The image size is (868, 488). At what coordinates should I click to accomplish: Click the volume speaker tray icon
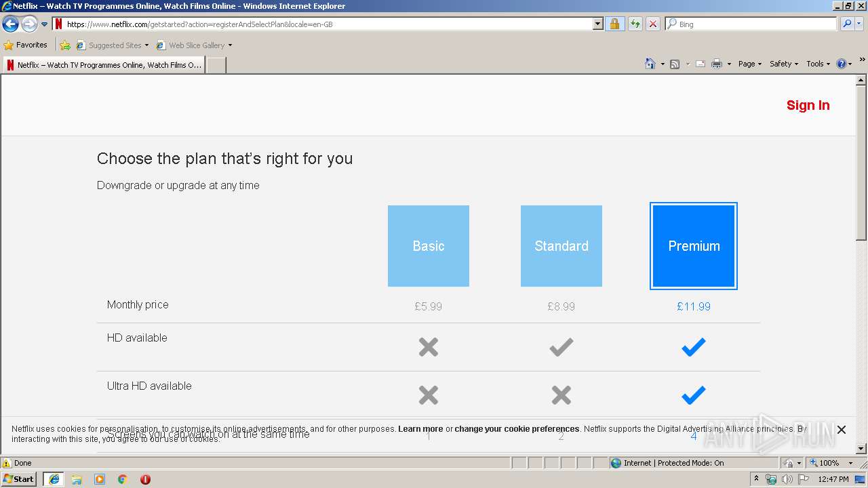787,479
